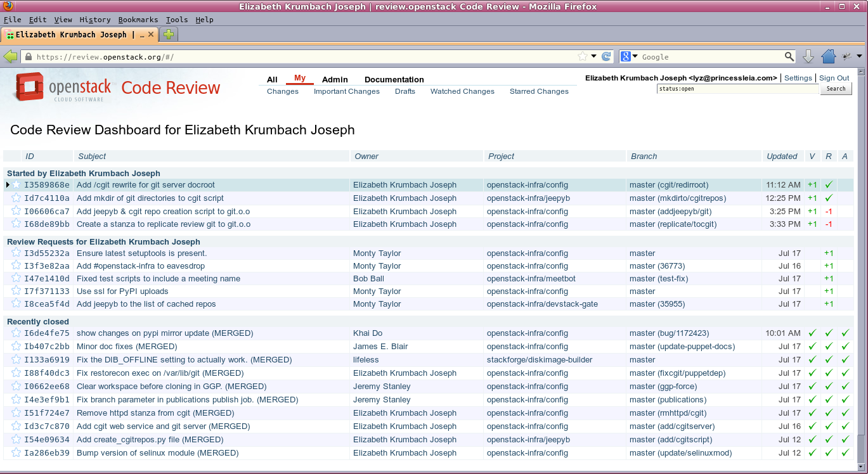The image size is (868, 474).
Task: Click the Search button next to status:open
Action: pyautogui.click(x=836, y=89)
